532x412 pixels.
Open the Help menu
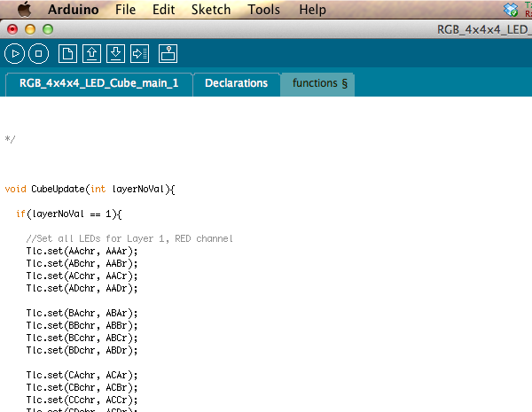(312, 10)
